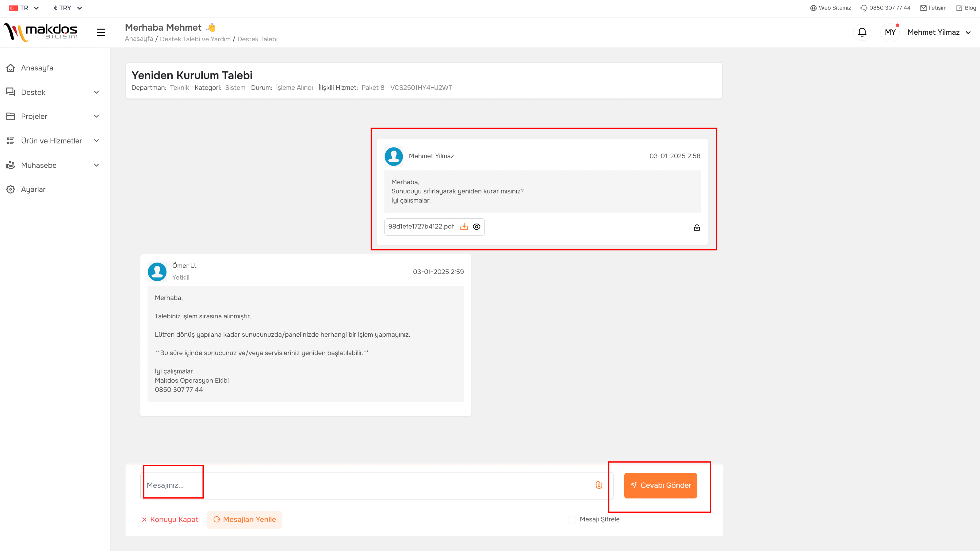Click the 98d1efe1727b4122.pdf file name
This screenshot has height=551, width=980.
pos(421,226)
